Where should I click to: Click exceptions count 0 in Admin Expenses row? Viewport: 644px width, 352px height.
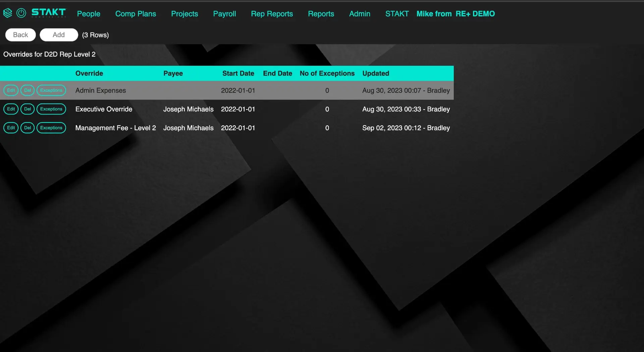pos(327,91)
